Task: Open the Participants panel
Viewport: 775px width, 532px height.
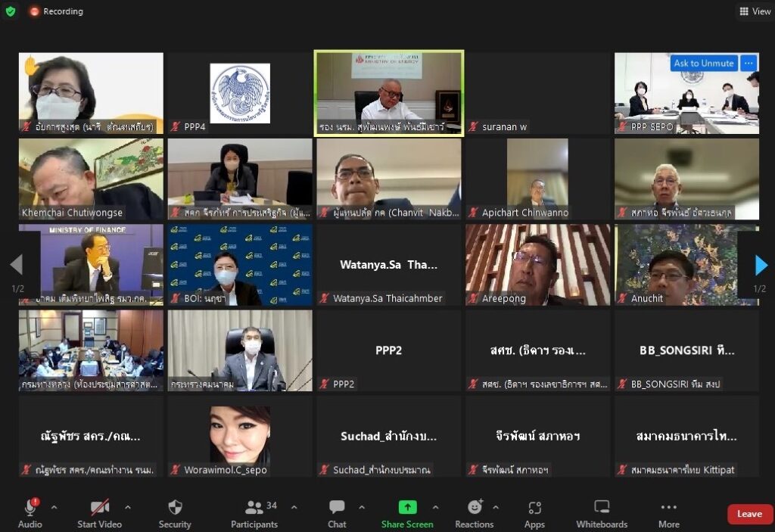Action: (254, 513)
